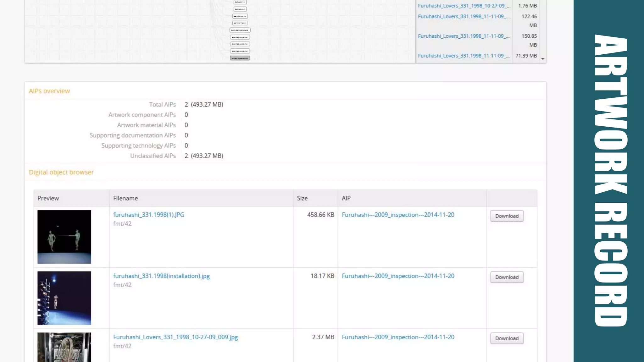This screenshot has height=362, width=644.
Task: Open AIP link in furuhashi_331.1998(1).JPG row
Action: [398, 215]
